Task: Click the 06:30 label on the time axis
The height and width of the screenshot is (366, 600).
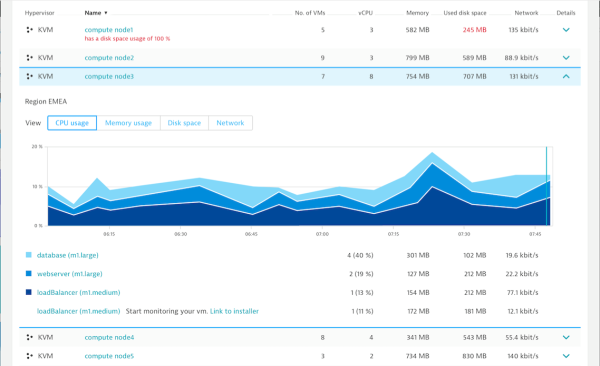Action: click(x=181, y=234)
